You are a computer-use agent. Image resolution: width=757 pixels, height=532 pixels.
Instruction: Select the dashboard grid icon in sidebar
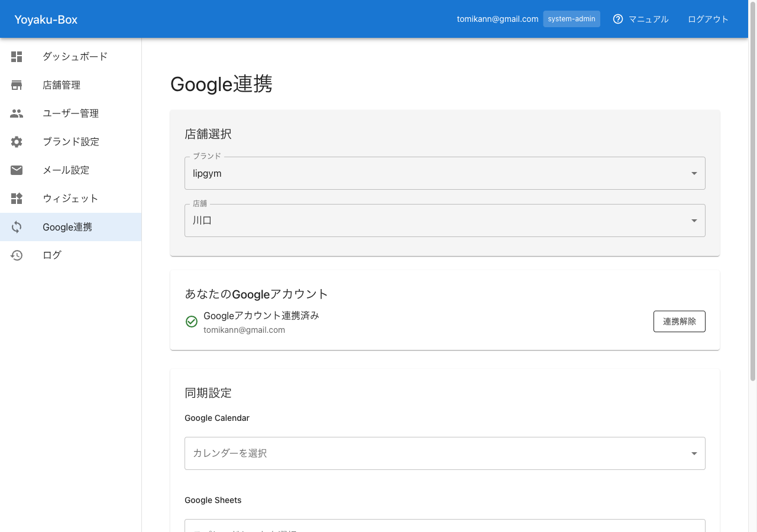(16, 56)
